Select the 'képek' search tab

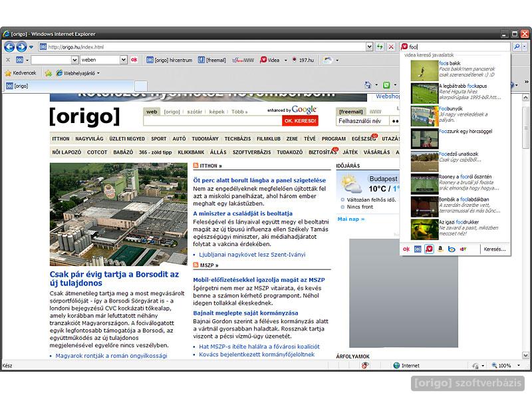click(x=217, y=112)
